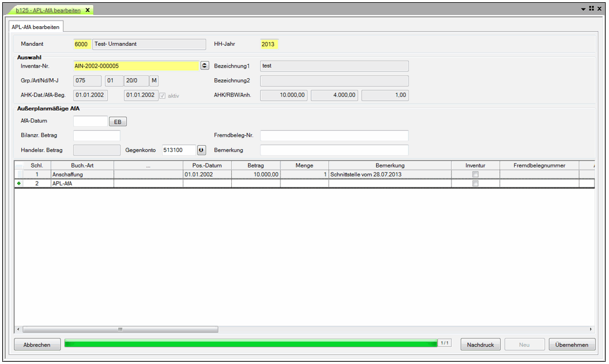
Task: Click the Abbrechen button
Action: click(x=37, y=345)
